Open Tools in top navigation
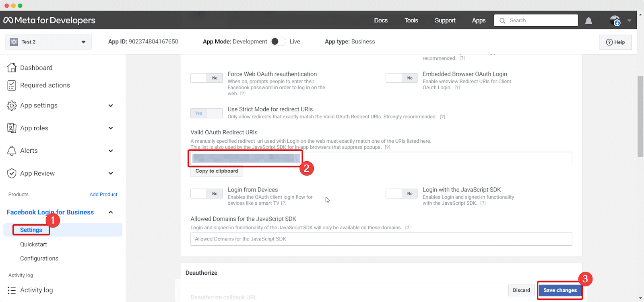The image size is (644, 302). pyautogui.click(x=411, y=21)
